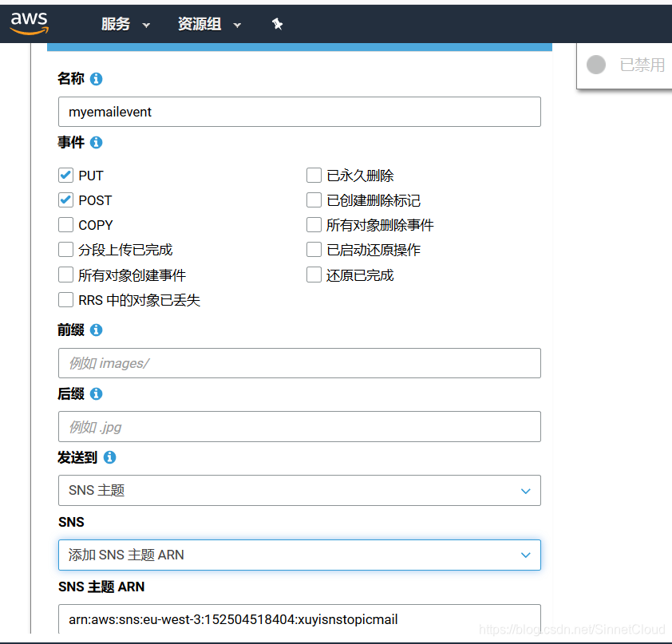Click the 后缀 input field

299,427
